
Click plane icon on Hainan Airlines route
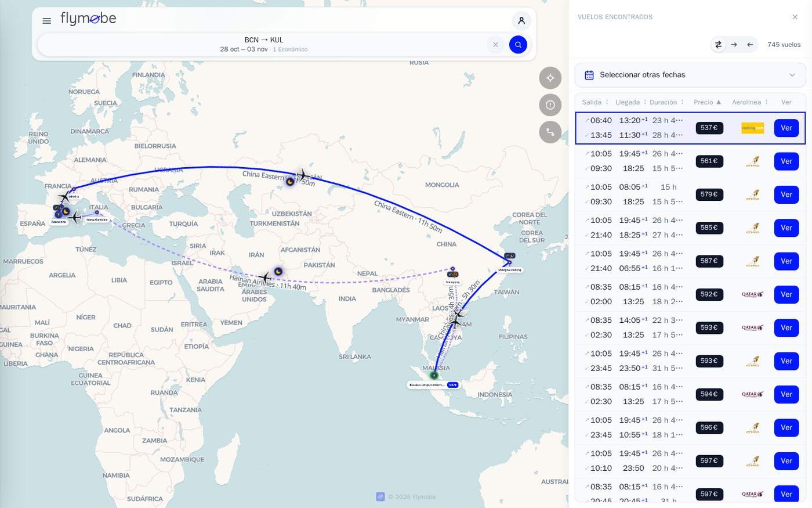pyautogui.click(x=265, y=278)
